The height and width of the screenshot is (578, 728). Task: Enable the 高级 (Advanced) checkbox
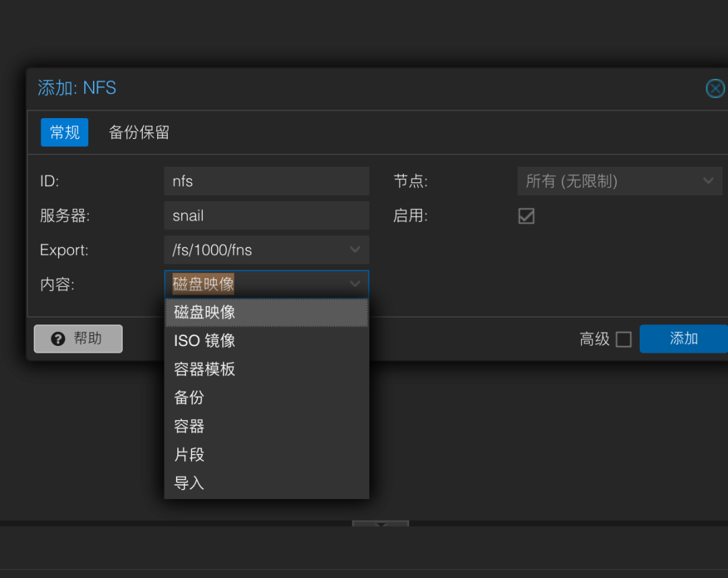(624, 339)
